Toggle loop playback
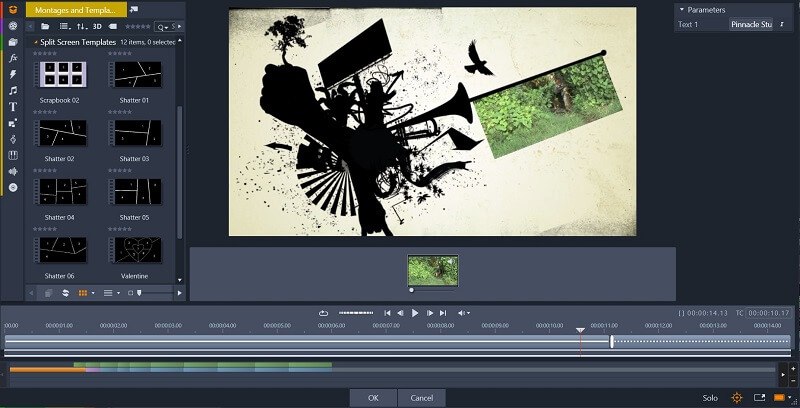The width and height of the screenshot is (800, 408). click(x=323, y=313)
